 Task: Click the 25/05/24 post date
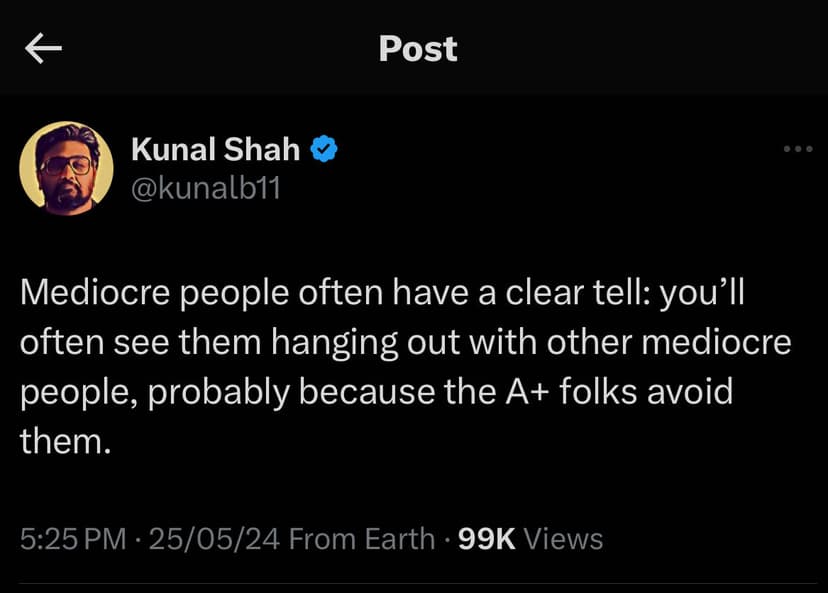214,539
